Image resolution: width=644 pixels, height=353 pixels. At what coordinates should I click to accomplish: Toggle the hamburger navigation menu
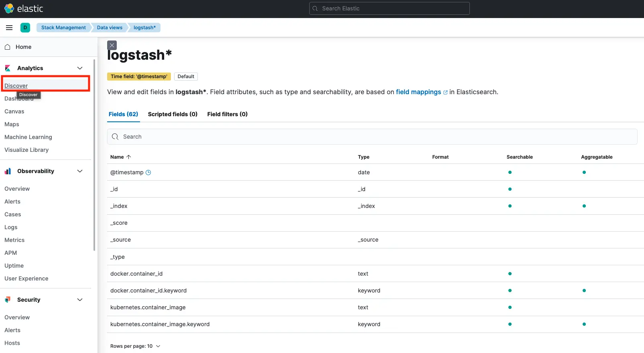(9, 28)
